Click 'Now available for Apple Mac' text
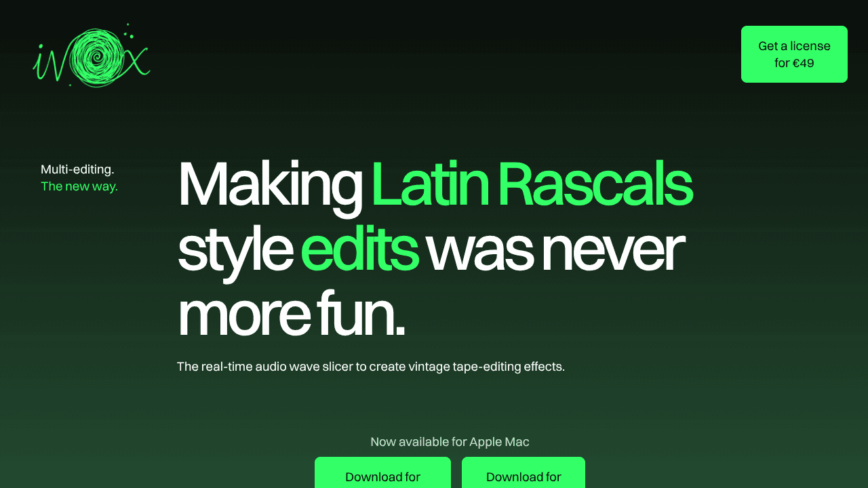Viewport: 868px width, 488px height. point(450,442)
